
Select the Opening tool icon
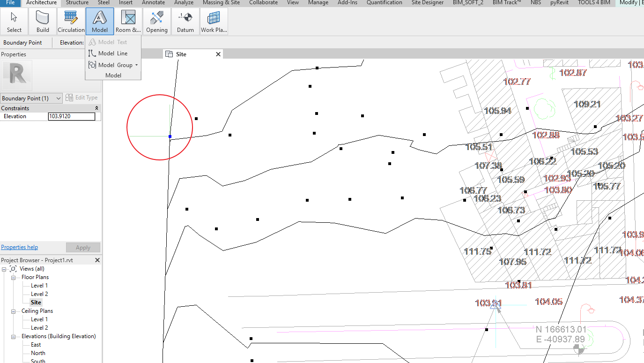pyautogui.click(x=156, y=21)
